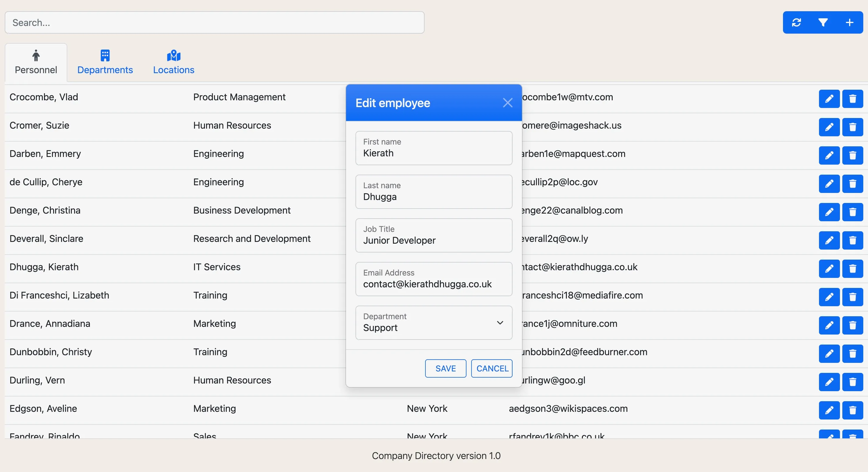Switch to the Locations tab

[173, 62]
